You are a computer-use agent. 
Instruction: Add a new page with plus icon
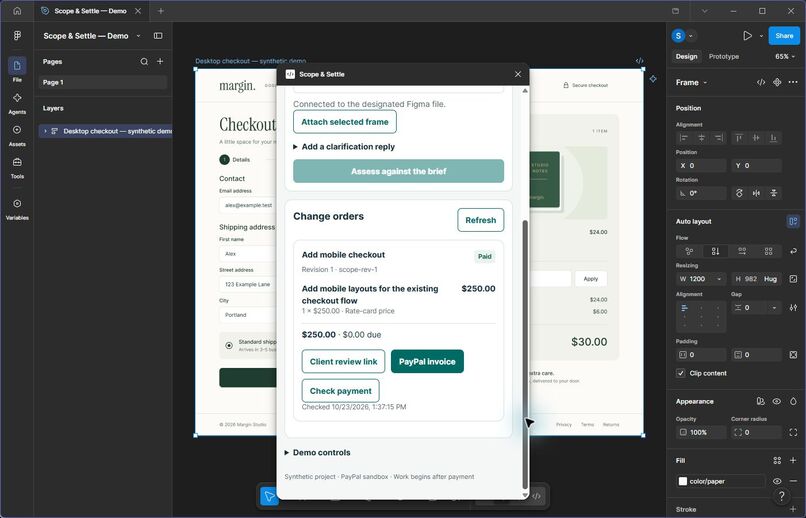click(x=160, y=61)
